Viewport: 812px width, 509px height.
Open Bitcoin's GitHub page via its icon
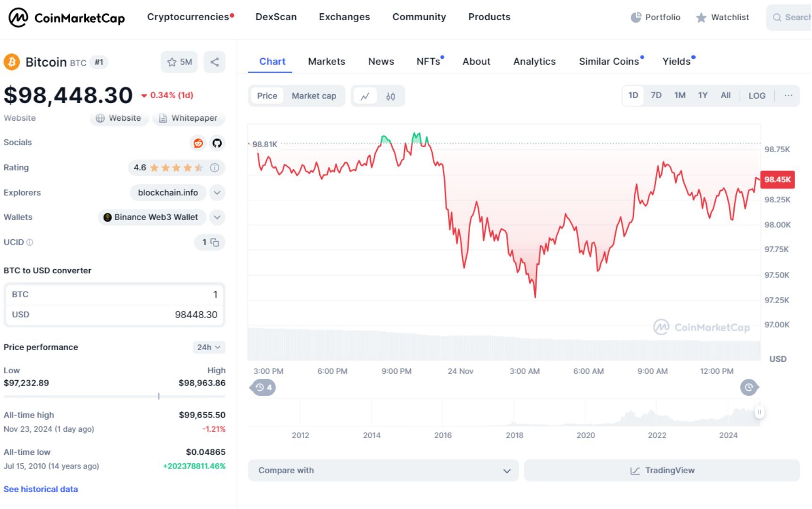217,143
